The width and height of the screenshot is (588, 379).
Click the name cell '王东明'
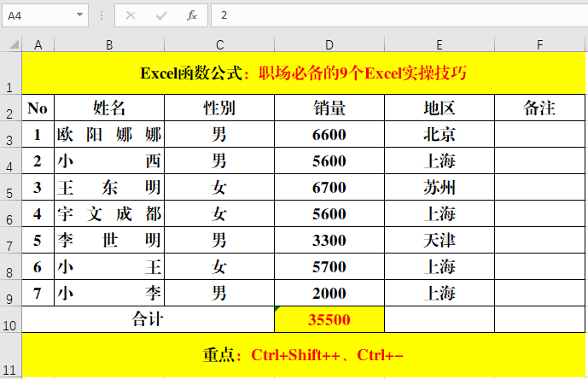109,187
